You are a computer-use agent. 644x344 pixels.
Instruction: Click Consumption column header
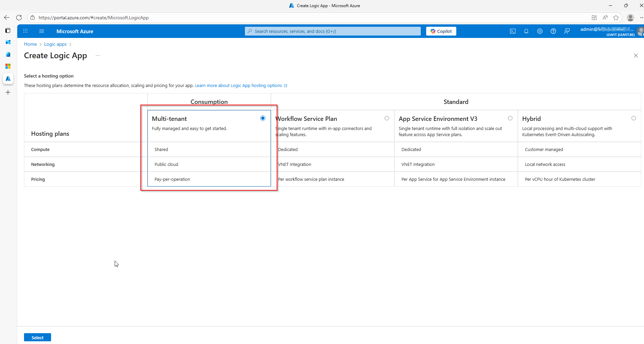point(209,102)
